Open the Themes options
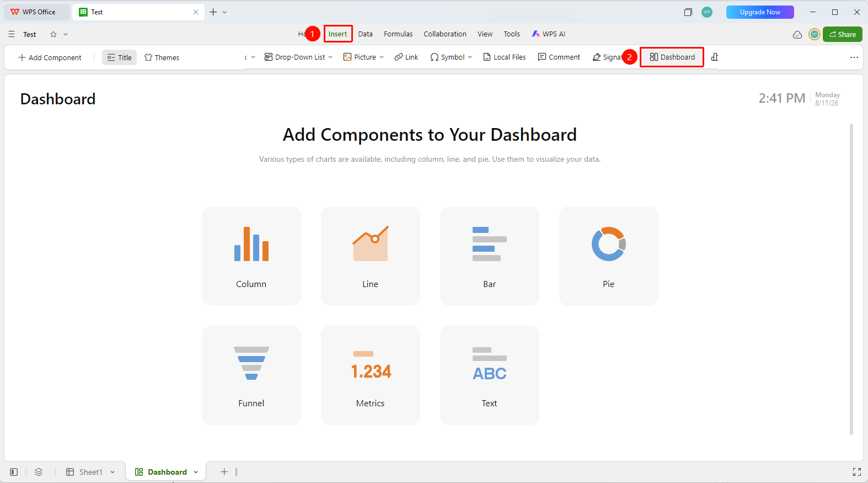This screenshot has width=868, height=483. coord(162,57)
